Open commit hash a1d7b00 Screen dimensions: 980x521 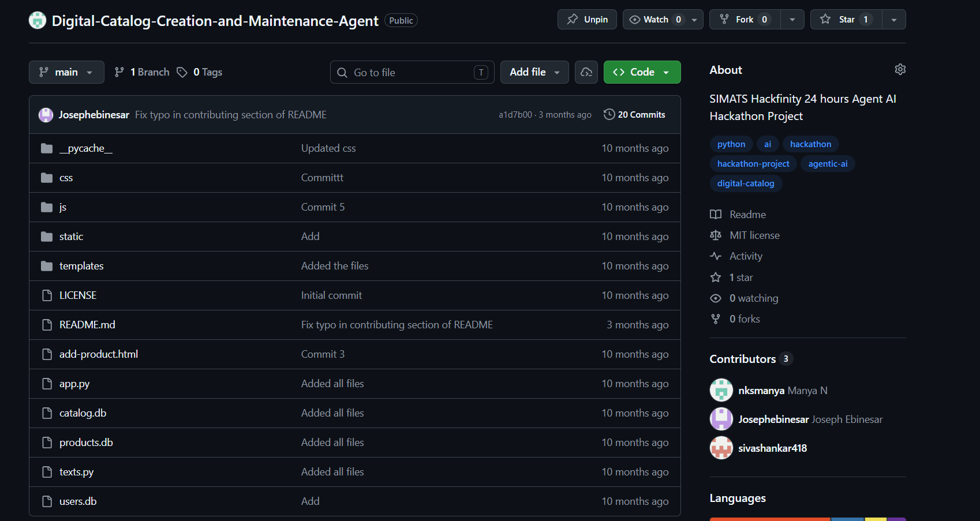[x=515, y=115]
